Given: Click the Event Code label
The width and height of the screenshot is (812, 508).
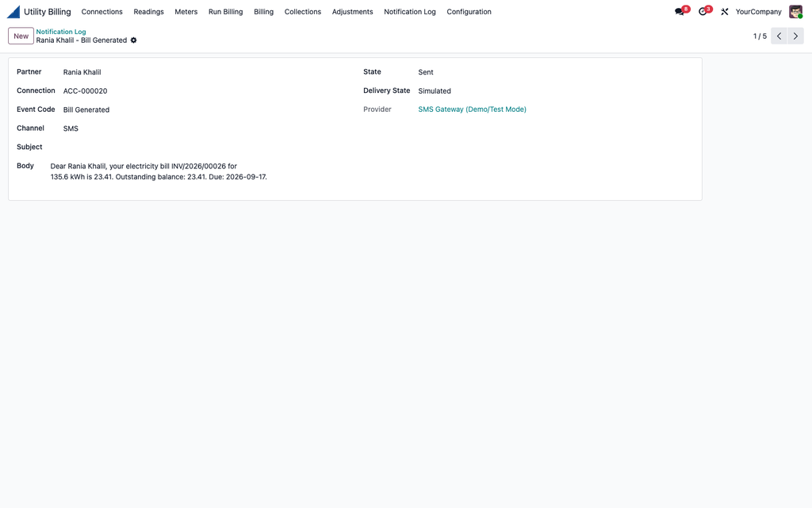Looking at the screenshot, I should point(36,110).
